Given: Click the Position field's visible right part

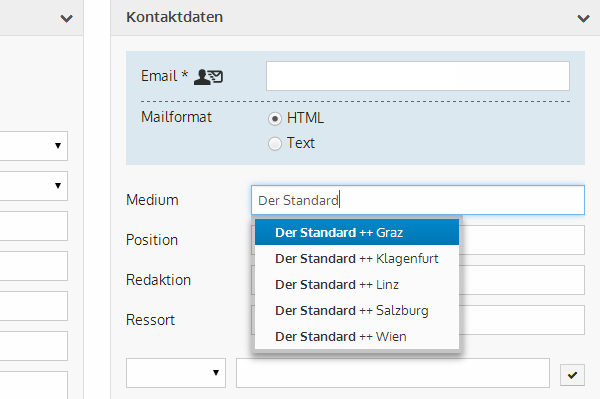Looking at the screenshot, I should tap(522, 240).
